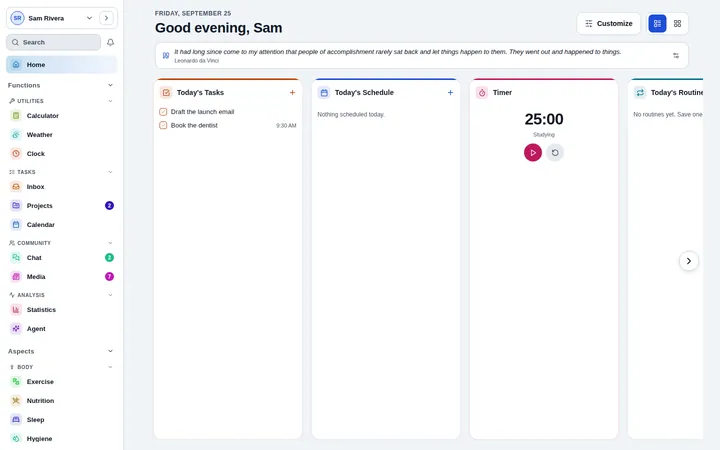Click the Chat unread badge

coord(109,258)
